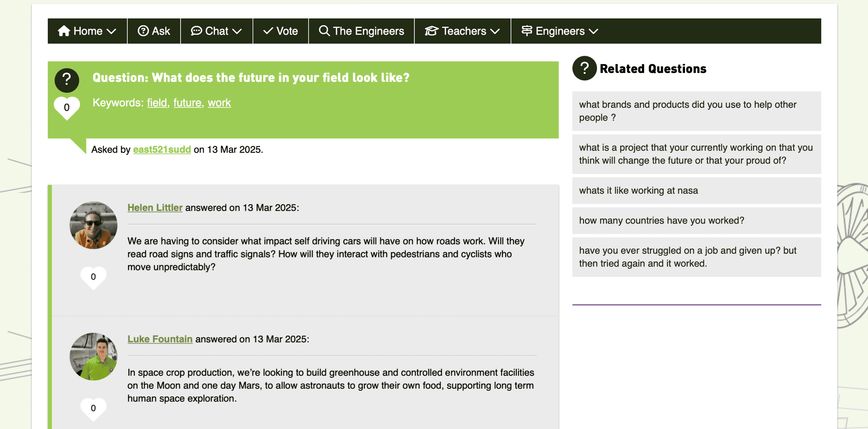Image resolution: width=868 pixels, height=429 pixels.
Task: Open the Teachers dropdown chevron
Action: (495, 31)
